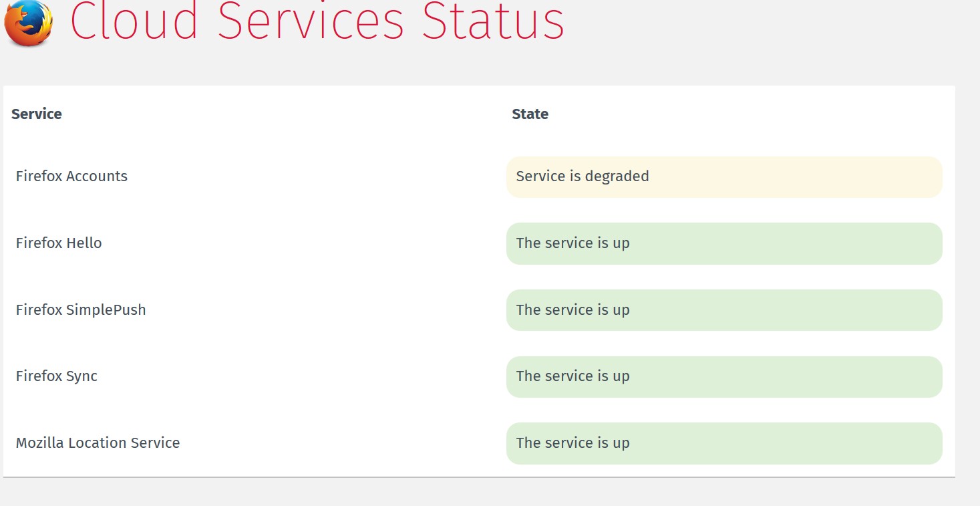The image size is (980, 506).
Task: Click Mozilla Location Service's 'service is up' badge
Action: (724, 443)
